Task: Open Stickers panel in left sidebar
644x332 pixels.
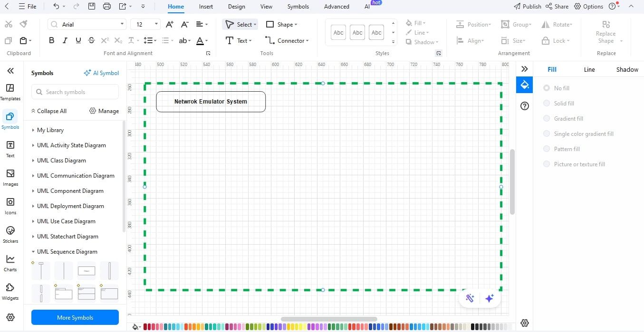Action: [10, 234]
